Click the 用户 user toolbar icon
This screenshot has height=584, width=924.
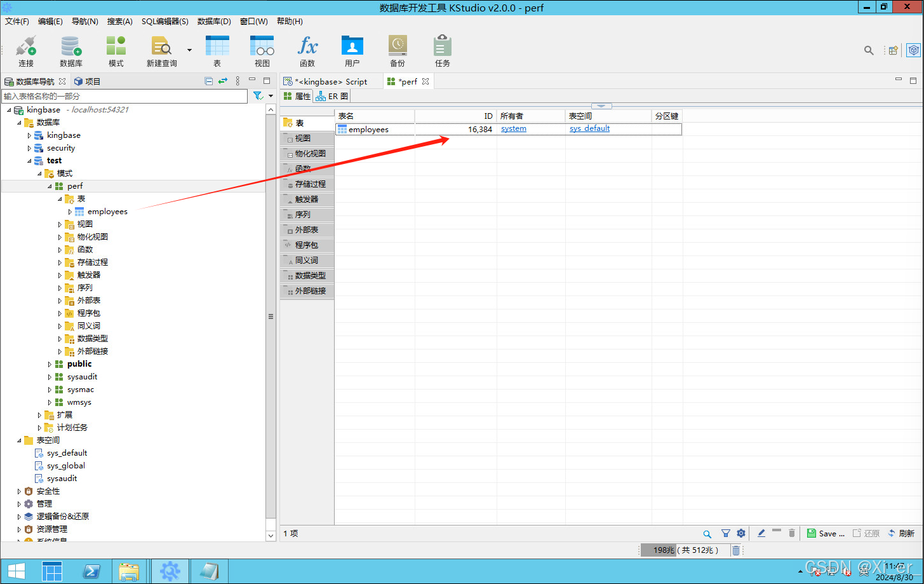click(352, 51)
